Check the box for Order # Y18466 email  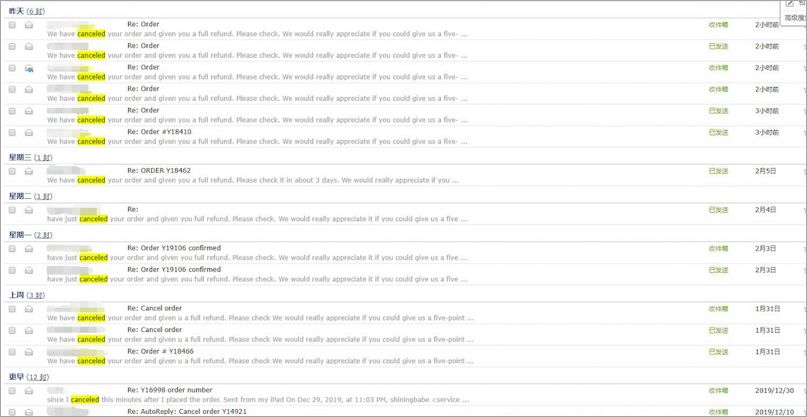[x=12, y=352]
